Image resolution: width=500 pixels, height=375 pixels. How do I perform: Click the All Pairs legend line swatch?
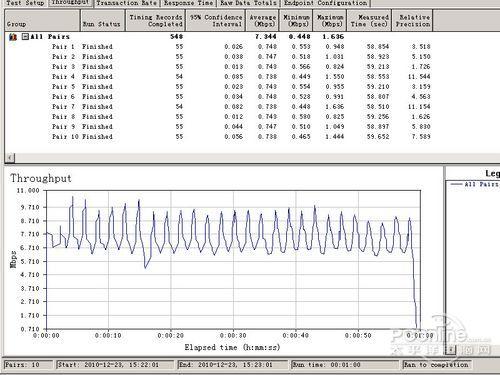tap(457, 184)
